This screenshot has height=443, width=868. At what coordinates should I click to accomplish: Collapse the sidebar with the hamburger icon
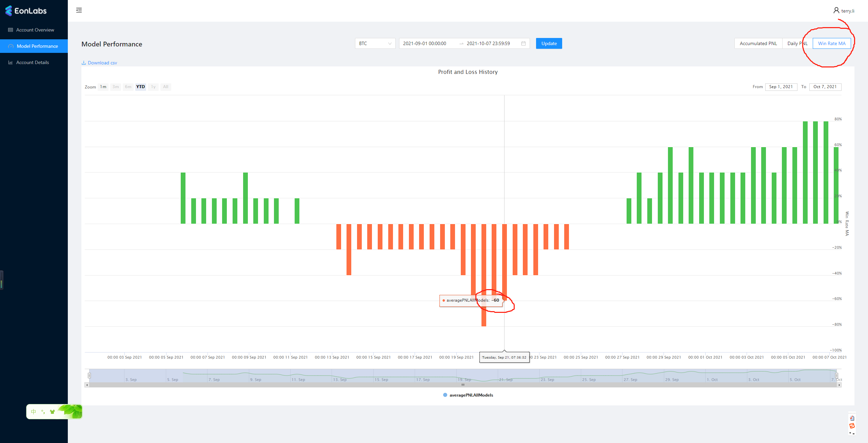pos(79,10)
